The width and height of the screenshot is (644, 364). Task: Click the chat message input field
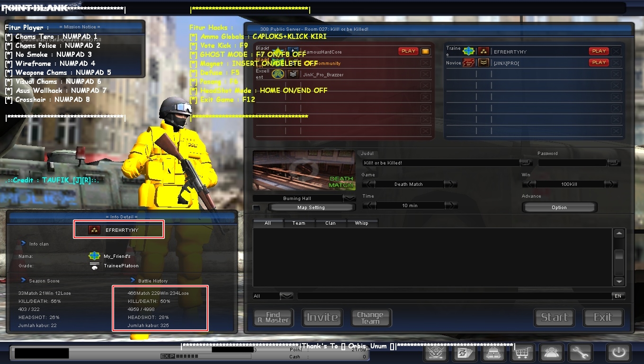455,296
